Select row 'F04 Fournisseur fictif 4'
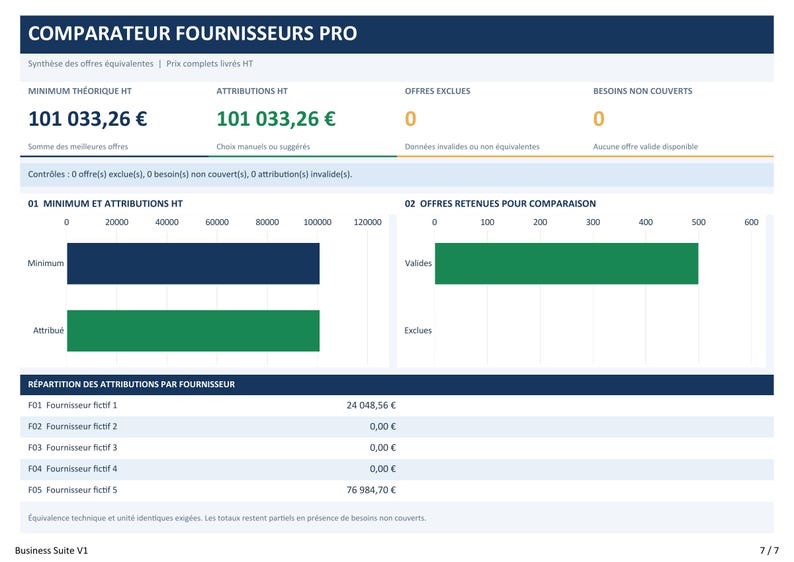794x562 pixels. [397, 469]
